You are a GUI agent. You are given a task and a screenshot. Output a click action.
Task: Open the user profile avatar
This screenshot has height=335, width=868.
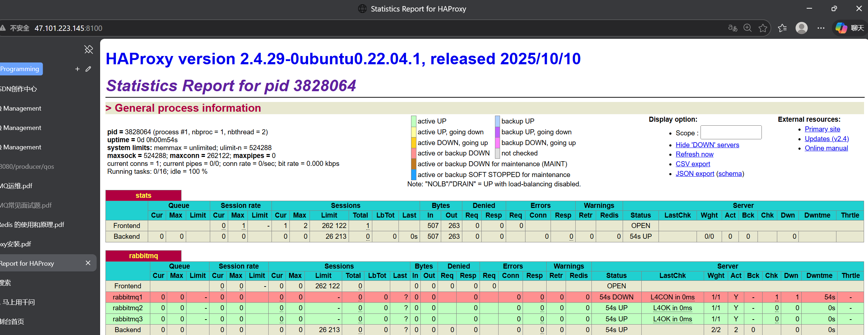coord(802,28)
